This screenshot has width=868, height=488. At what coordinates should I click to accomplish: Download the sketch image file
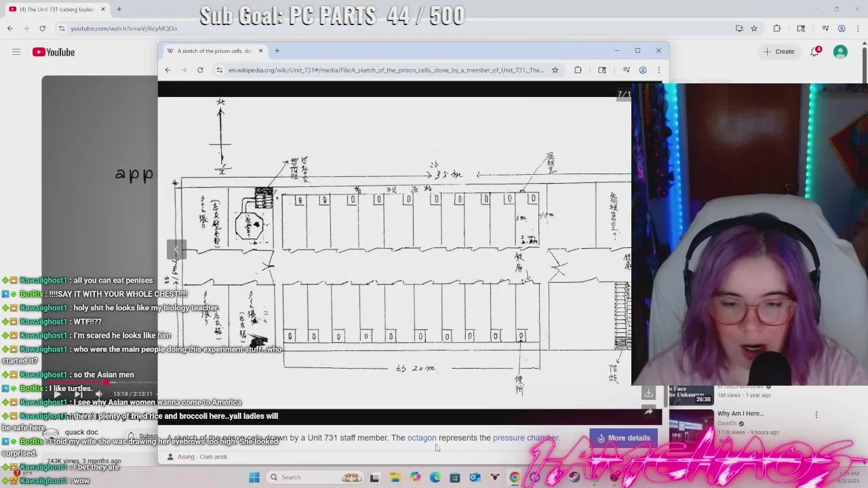point(649,392)
